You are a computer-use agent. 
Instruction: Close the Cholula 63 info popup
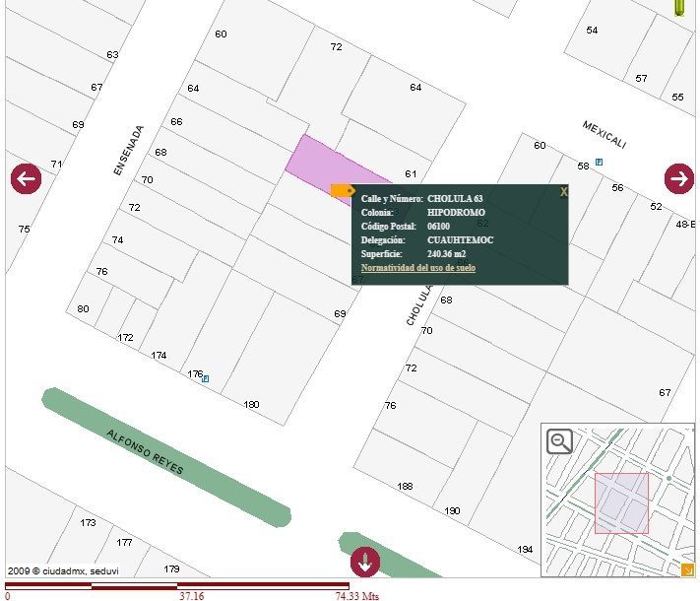[x=563, y=192]
